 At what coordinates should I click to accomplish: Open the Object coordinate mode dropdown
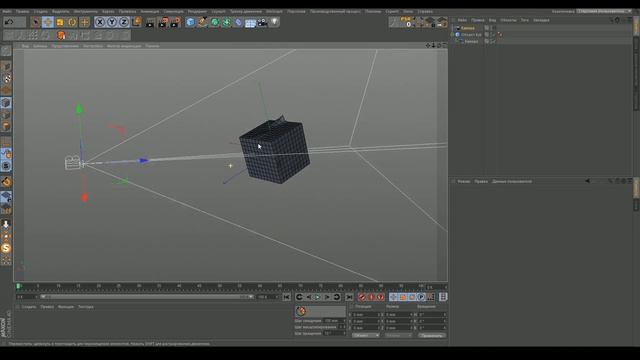(x=365, y=336)
